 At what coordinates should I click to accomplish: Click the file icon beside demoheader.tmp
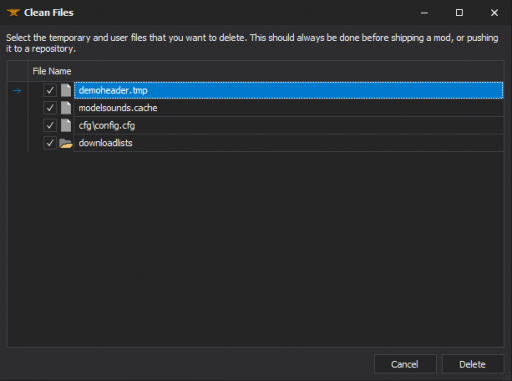point(66,90)
